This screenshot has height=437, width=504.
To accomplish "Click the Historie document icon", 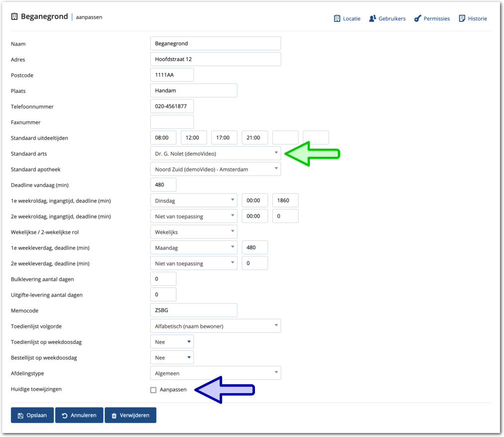I will pyautogui.click(x=462, y=19).
